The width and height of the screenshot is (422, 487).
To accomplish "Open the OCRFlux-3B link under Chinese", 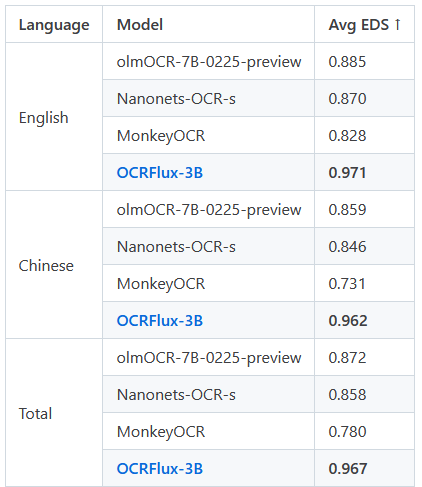I will tap(160, 321).
